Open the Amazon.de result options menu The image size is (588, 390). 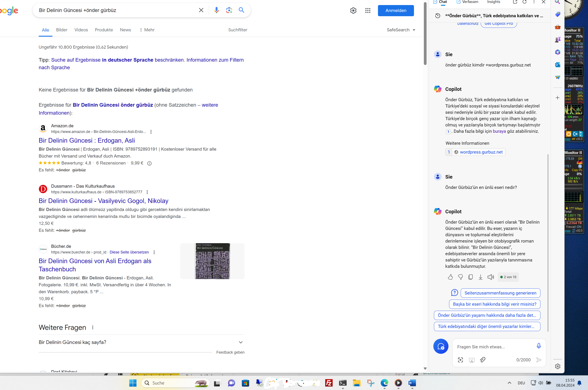click(x=151, y=132)
